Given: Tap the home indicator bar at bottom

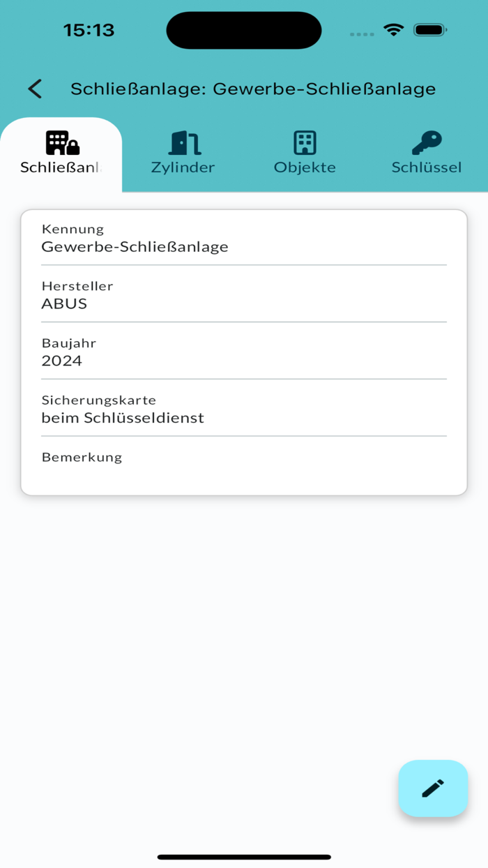Looking at the screenshot, I should pyautogui.click(x=244, y=854).
